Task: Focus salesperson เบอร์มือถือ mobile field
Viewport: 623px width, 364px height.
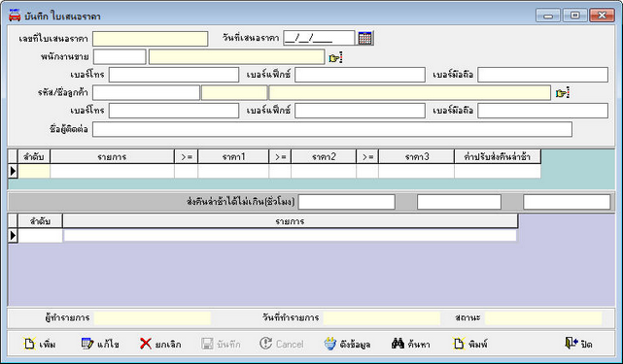Action: tap(542, 75)
